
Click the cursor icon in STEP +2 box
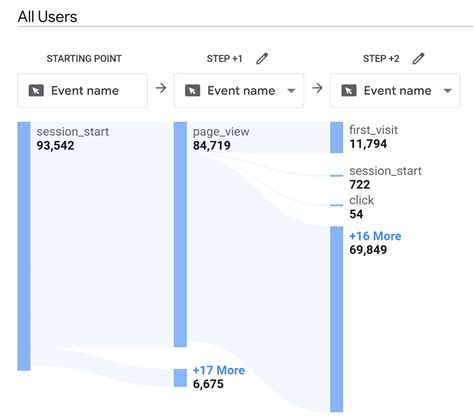(349, 91)
